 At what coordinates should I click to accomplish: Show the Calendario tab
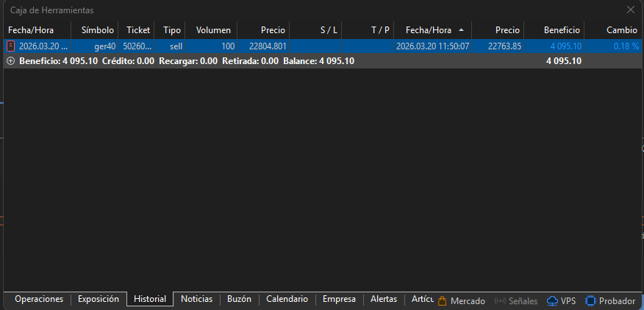[287, 299]
